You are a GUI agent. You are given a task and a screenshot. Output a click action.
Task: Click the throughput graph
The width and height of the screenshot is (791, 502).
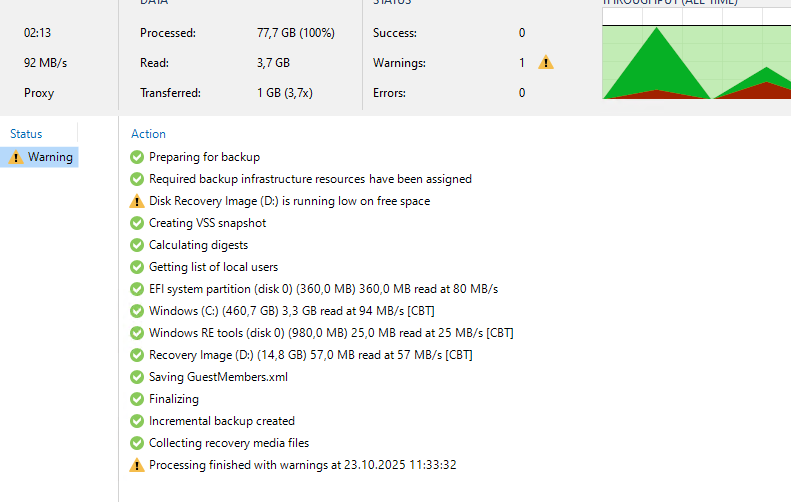click(x=696, y=58)
